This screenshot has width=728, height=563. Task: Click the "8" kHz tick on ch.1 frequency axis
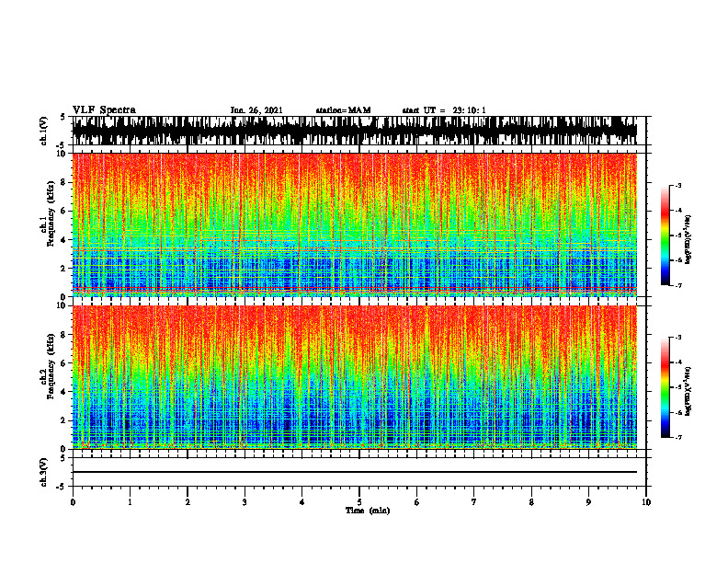click(63, 182)
